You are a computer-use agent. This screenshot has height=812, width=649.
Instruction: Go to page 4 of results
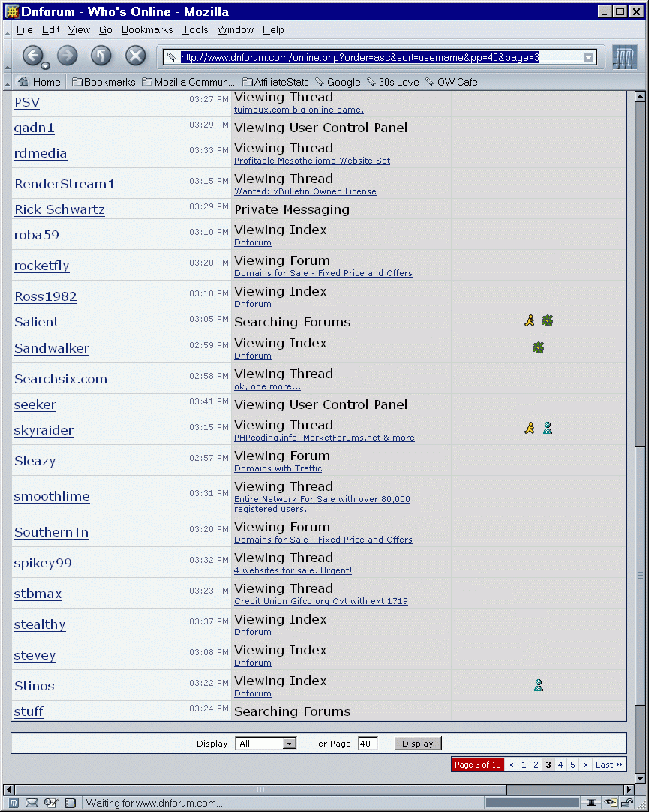pyautogui.click(x=560, y=765)
